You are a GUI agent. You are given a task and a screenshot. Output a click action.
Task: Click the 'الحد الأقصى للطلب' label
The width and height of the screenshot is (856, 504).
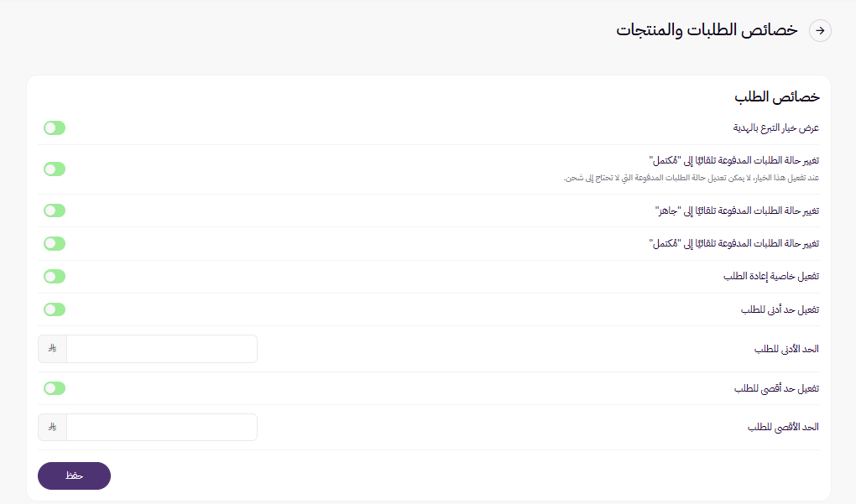[x=781, y=427]
